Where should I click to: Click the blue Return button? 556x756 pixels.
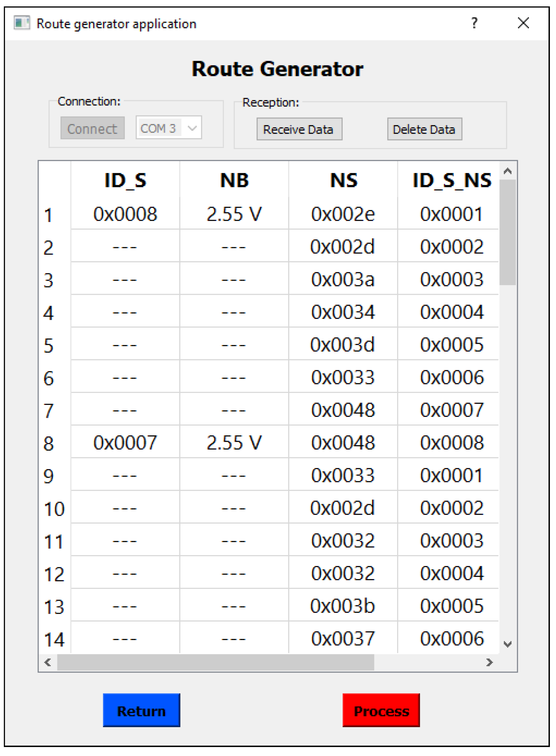coord(141,711)
